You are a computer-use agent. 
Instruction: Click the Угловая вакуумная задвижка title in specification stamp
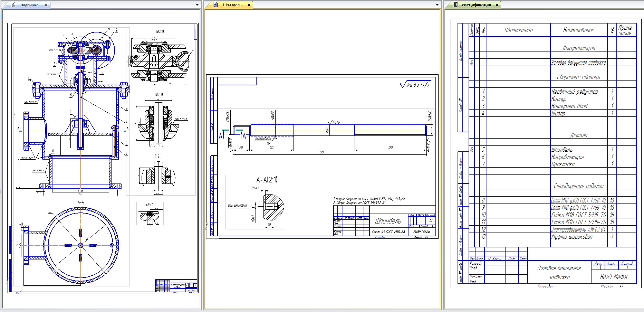[x=559, y=273]
